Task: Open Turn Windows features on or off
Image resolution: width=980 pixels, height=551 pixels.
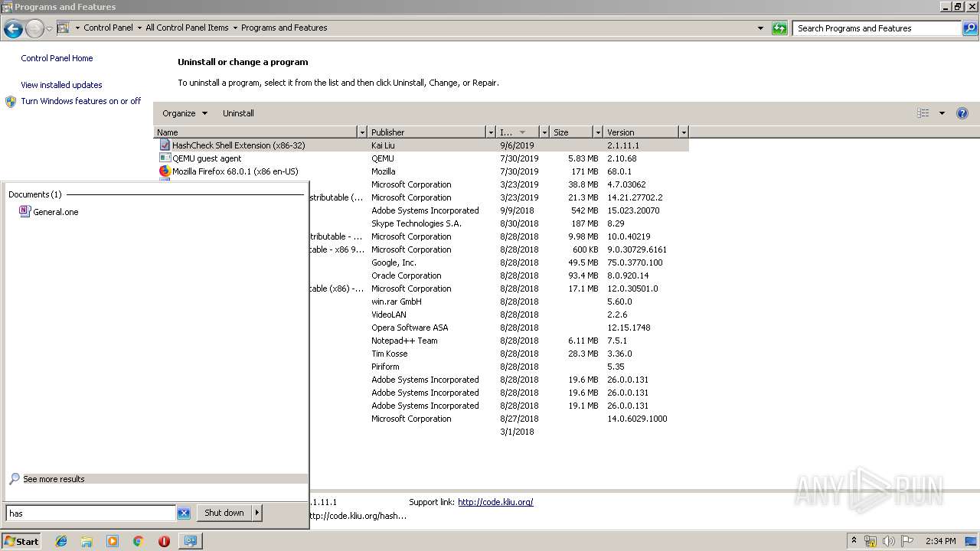Action: [81, 101]
